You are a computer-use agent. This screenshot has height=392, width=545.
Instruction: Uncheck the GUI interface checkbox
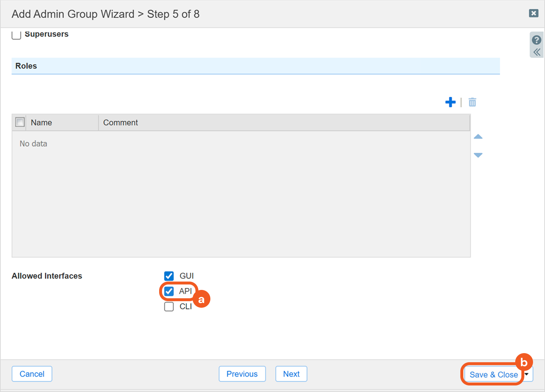point(169,276)
